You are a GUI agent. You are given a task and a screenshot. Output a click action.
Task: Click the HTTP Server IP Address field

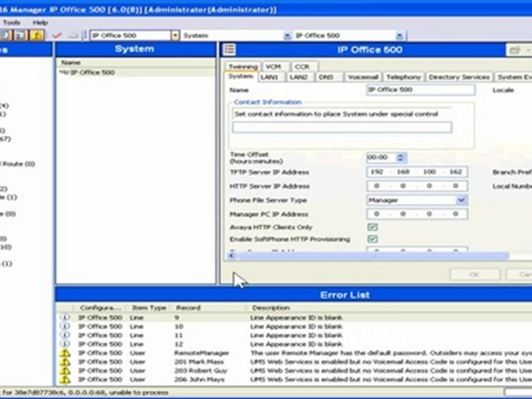point(417,186)
